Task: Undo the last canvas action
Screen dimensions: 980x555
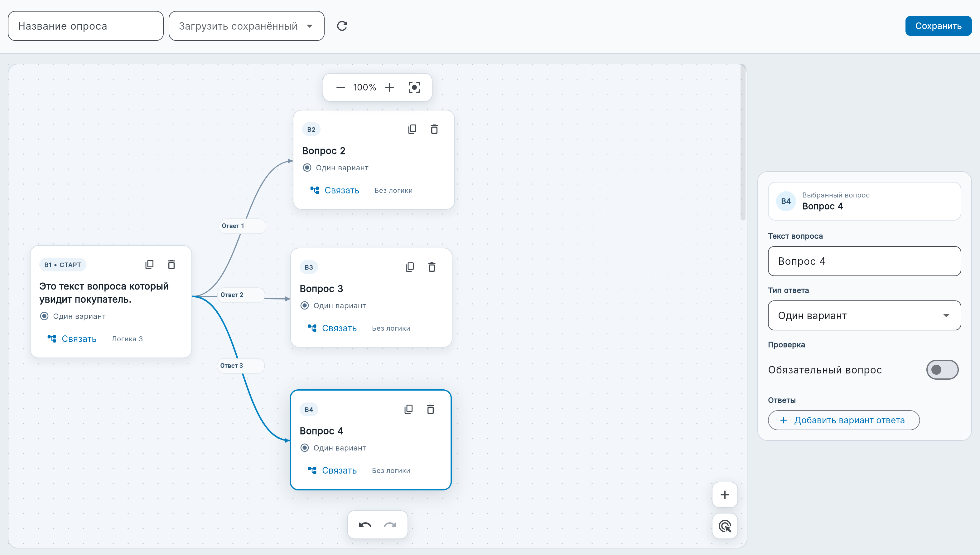Action: tap(365, 525)
